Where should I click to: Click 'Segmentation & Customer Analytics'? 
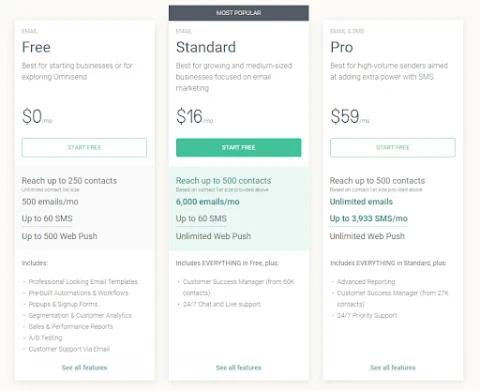coord(80,315)
